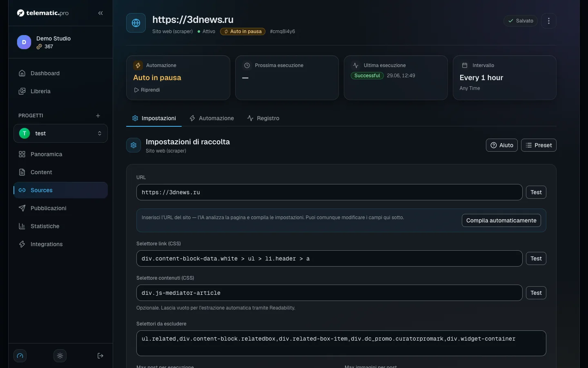The height and width of the screenshot is (368, 588).
Task: Open Libreria from the sidebar
Action: (x=60, y=91)
